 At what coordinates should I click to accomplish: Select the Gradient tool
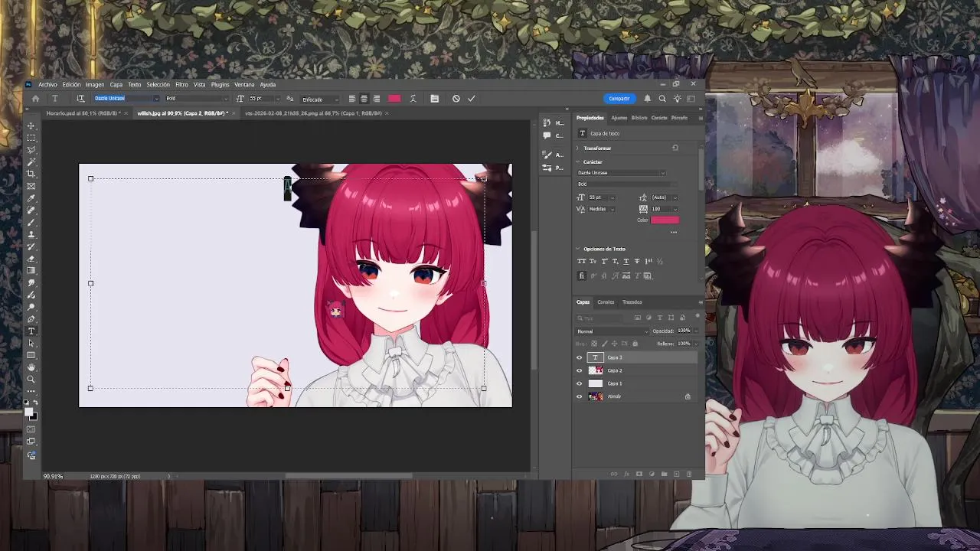[x=31, y=270]
